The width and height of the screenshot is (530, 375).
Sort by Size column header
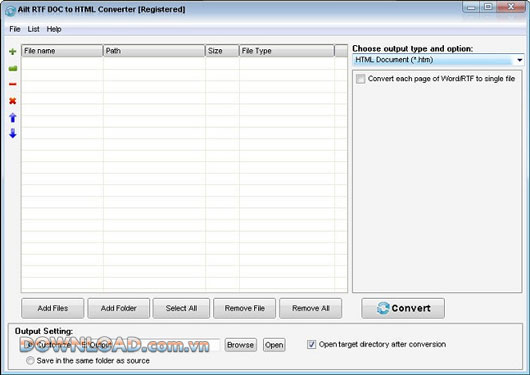pyautogui.click(x=222, y=51)
